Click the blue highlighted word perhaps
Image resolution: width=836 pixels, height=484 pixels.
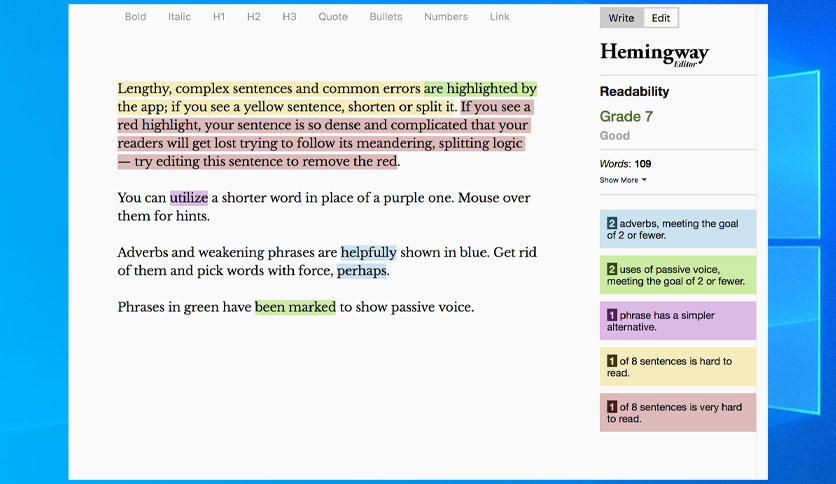click(x=361, y=271)
